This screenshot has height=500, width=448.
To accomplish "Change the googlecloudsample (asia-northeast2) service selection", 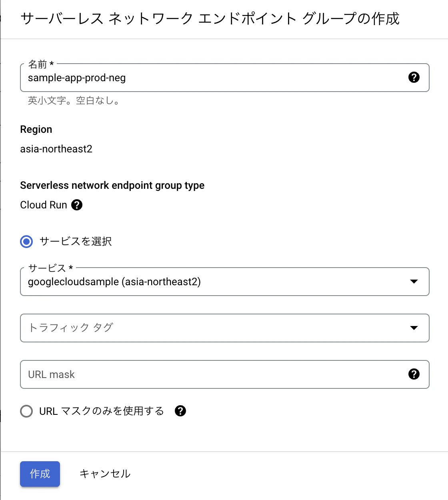I will tap(224, 282).
